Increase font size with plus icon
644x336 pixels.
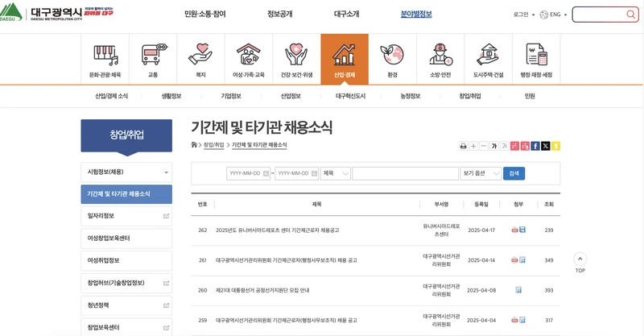[x=473, y=146]
